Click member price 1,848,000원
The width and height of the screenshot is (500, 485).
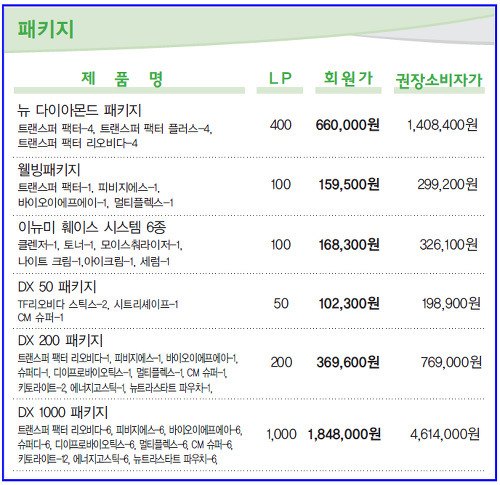pos(344,434)
